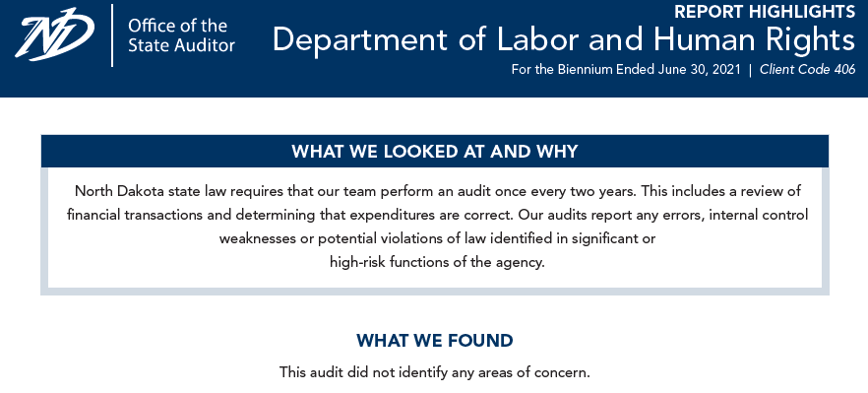Select the Office of the State Auditor text

[x=181, y=35]
